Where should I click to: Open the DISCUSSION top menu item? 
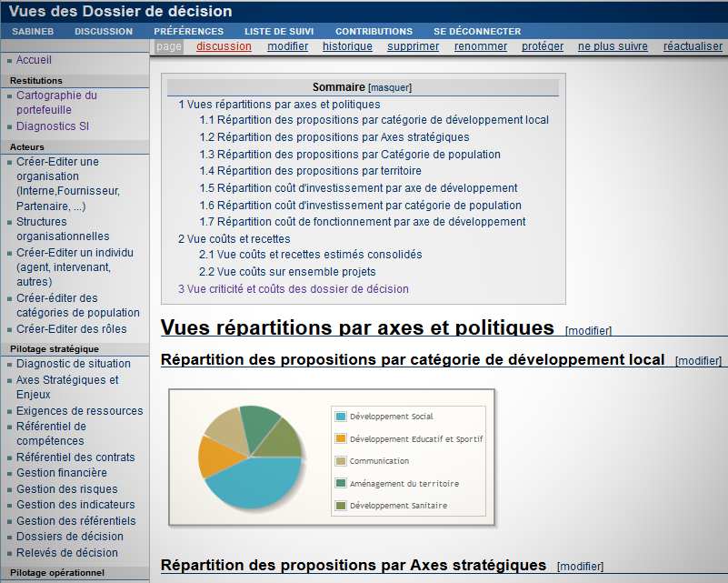(x=104, y=31)
